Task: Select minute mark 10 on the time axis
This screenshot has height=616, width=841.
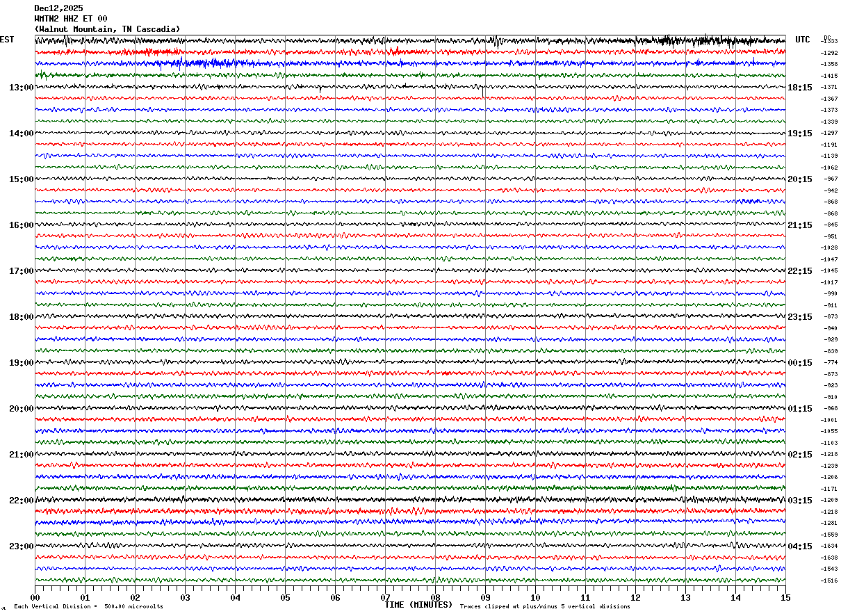Action: pos(535,597)
